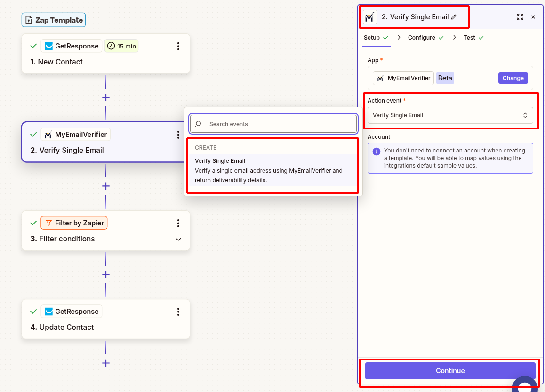Click the search magnifier icon in Search events
545x392 pixels.
pos(198,124)
